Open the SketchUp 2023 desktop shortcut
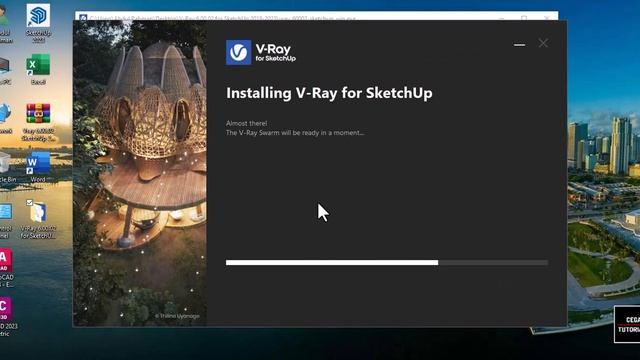The width and height of the screenshot is (640, 360). 38,22
